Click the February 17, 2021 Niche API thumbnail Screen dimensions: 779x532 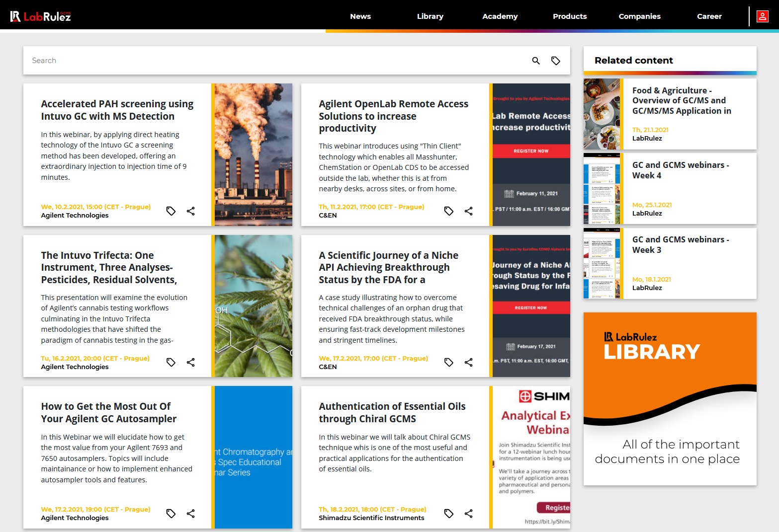[531, 306]
